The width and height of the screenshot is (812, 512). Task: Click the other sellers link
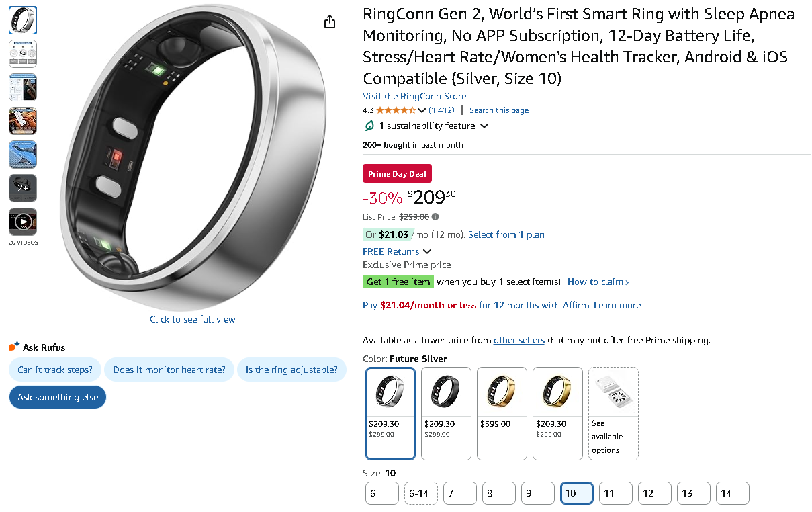(518, 340)
